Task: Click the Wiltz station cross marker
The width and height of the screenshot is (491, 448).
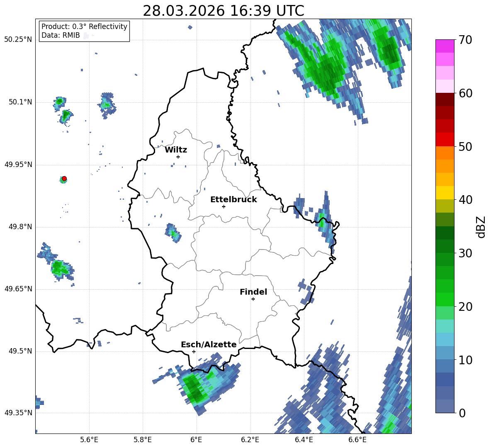Action: pyautogui.click(x=178, y=157)
